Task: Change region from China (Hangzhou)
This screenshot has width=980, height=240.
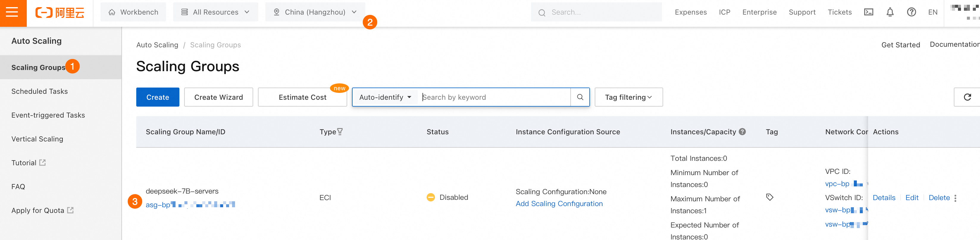Action: click(315, 12)
